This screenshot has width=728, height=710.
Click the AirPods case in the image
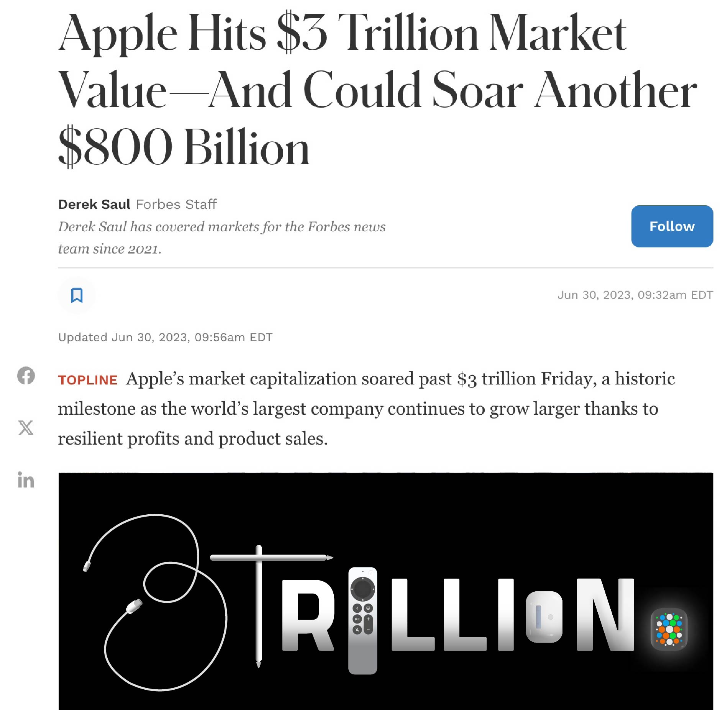coord(544,617)
